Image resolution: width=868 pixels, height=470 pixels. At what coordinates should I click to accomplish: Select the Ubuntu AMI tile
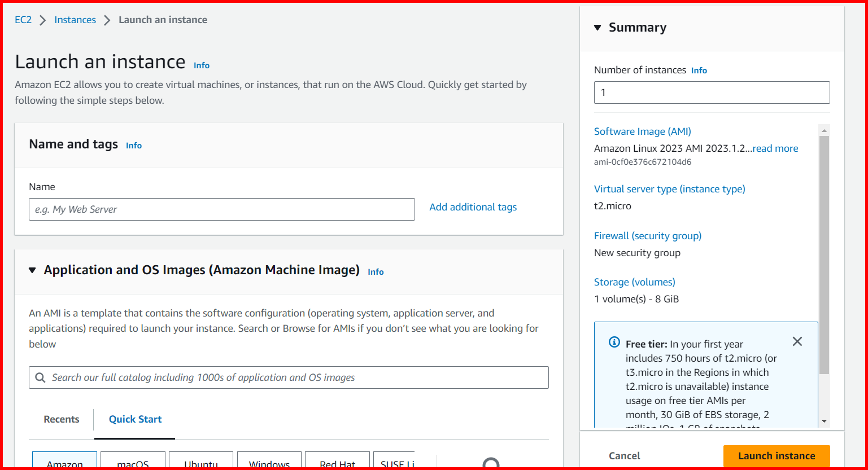tap(201, 462)
